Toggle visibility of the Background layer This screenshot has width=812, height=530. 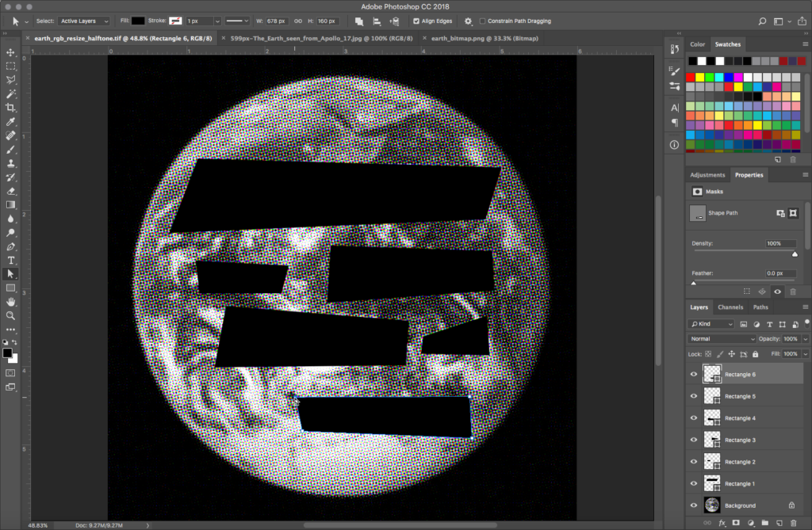coord(694,505)
